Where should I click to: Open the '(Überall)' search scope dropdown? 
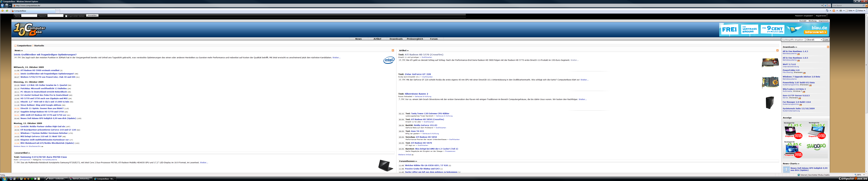point(814,40)
